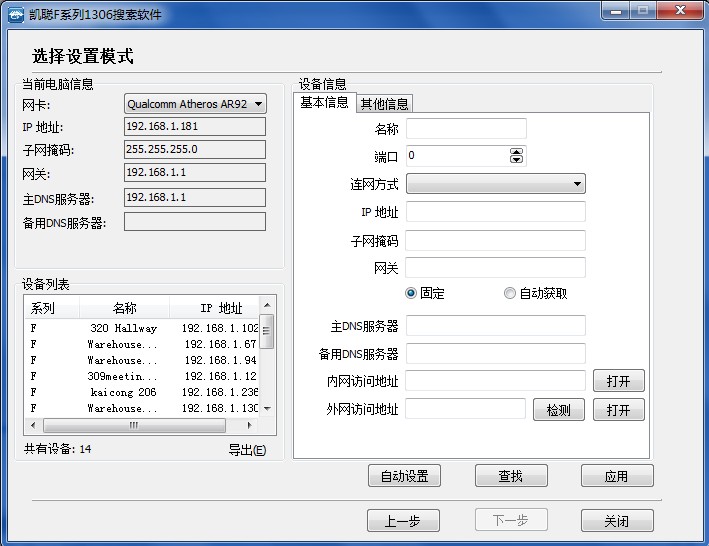Click device list scroll down arrow
Viewport: 709px width, 546px height.
pos(267,409)
